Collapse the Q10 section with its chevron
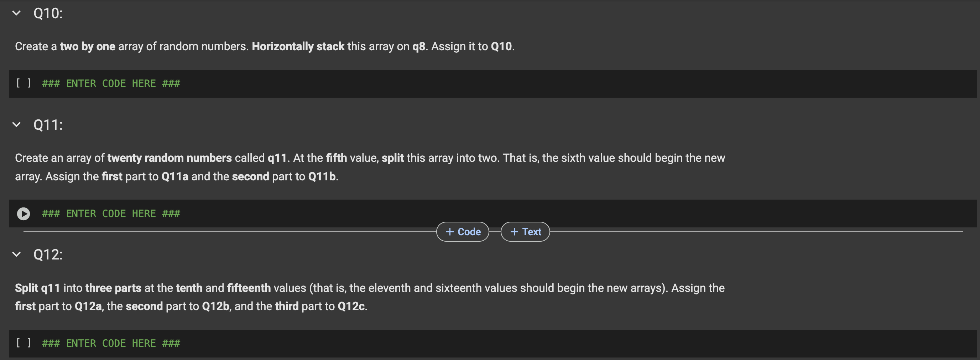 [x=16, y=13]
